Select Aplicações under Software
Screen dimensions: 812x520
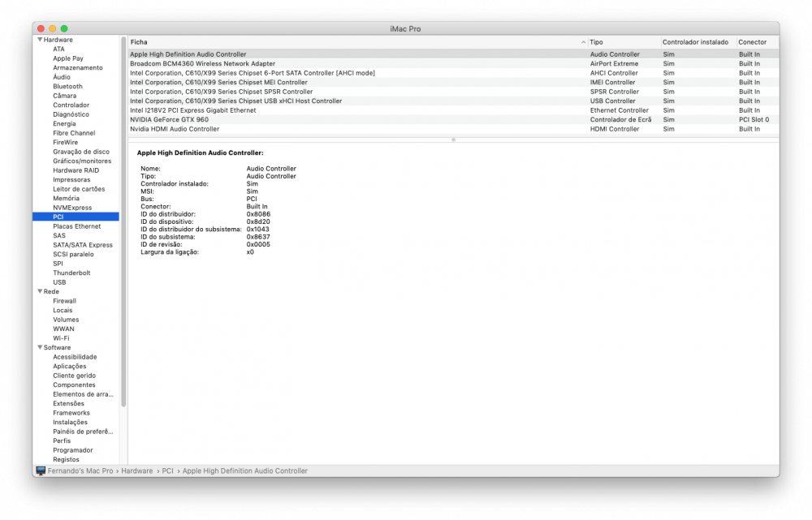(69, 366)
